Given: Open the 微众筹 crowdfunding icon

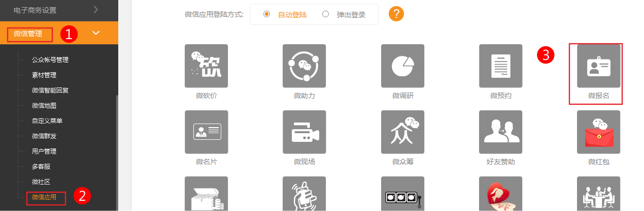Looking at the screenshot, I should (402, 132).
